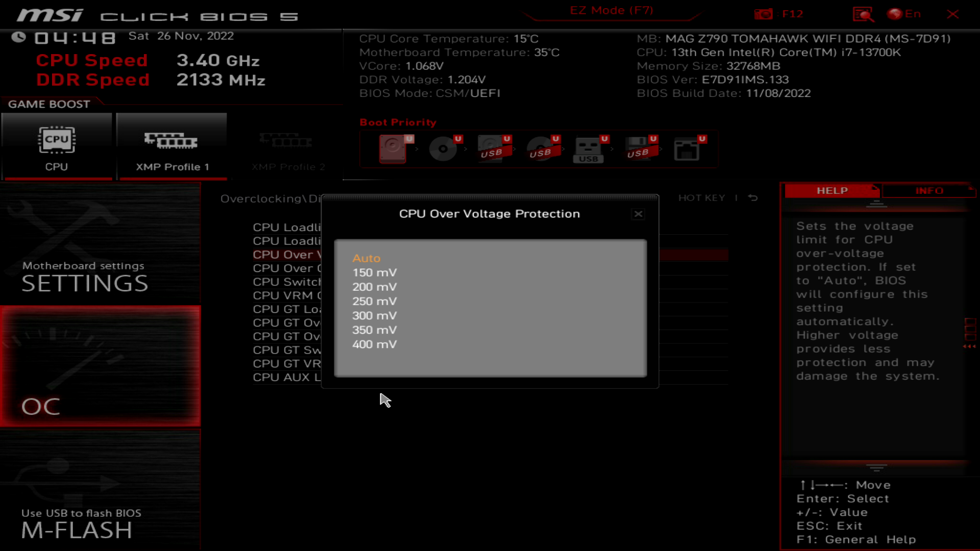The image size is (980, 551).
Task: Switch to HELP tab in right panel
Action: click(831, 190)
